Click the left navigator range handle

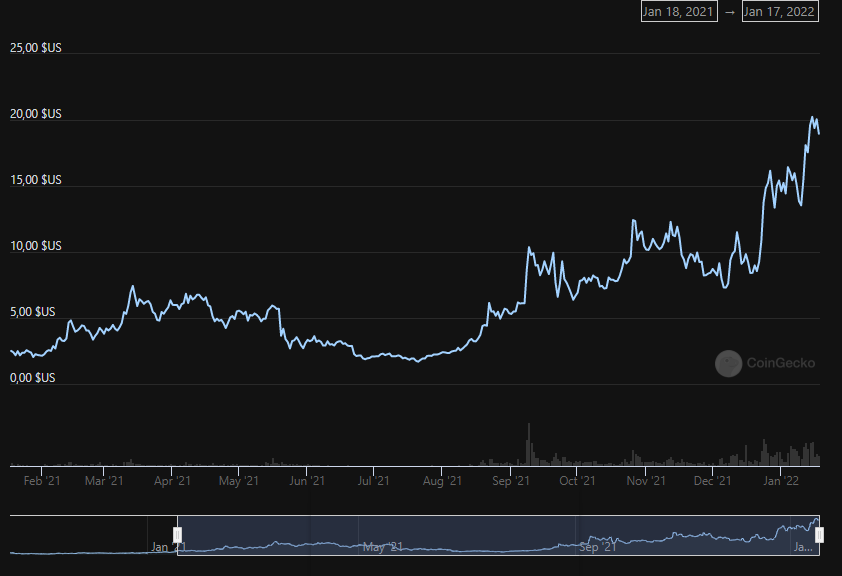tap(177, 535)
